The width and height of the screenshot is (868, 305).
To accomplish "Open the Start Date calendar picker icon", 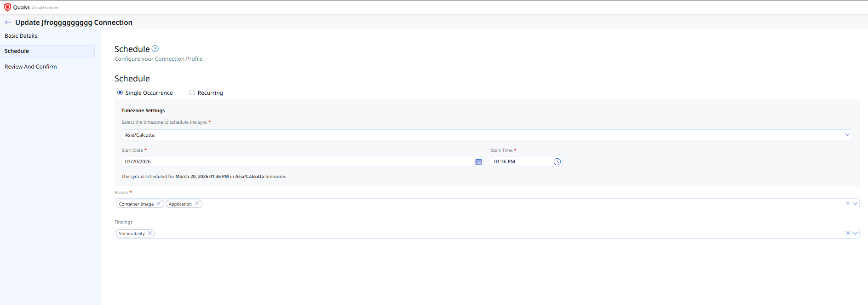I will click(478, 161).
